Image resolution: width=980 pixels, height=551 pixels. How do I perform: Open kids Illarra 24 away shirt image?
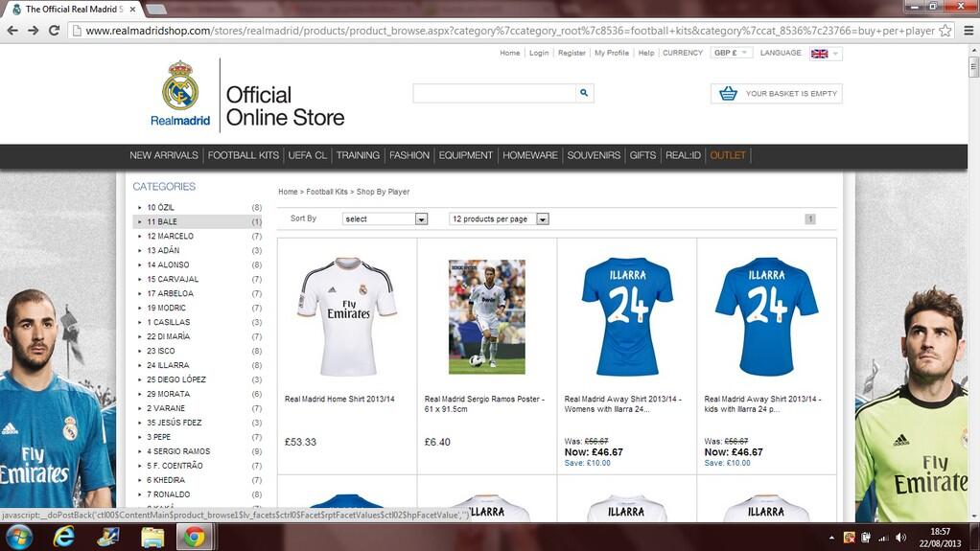click(766, 316)
